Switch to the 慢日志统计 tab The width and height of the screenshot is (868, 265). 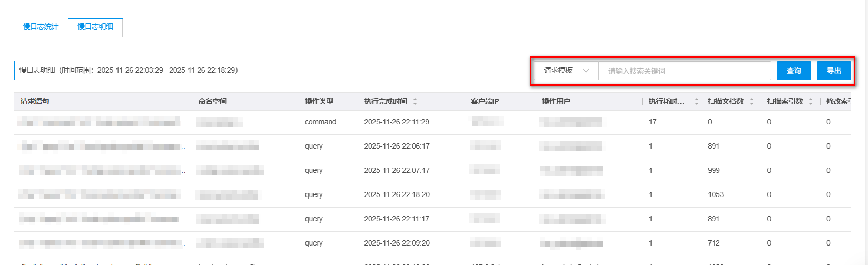pos(41,26)
